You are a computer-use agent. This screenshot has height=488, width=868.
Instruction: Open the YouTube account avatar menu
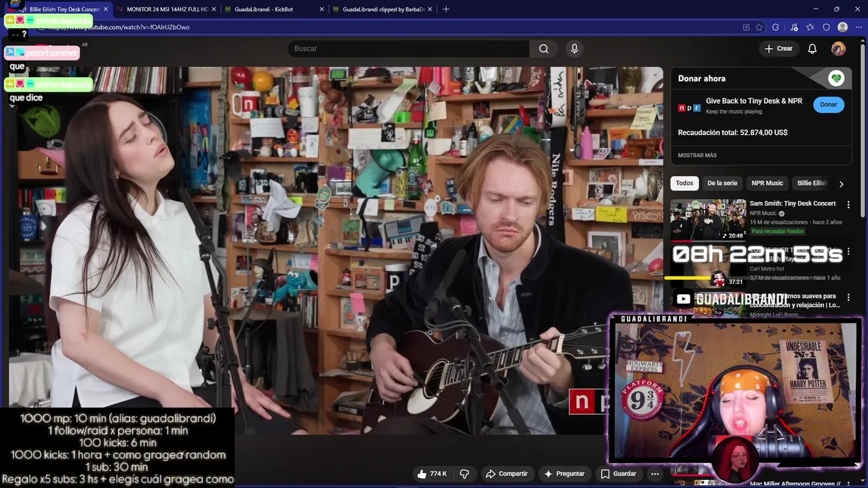(839, 49)
